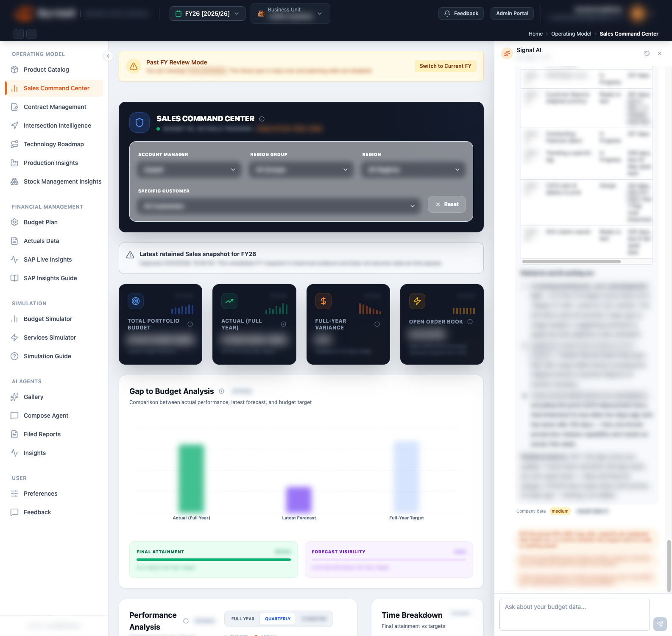Expand the Region Group dropdown
The height and width of the screenshot is (636, 672).
click(x=301, y=170)
